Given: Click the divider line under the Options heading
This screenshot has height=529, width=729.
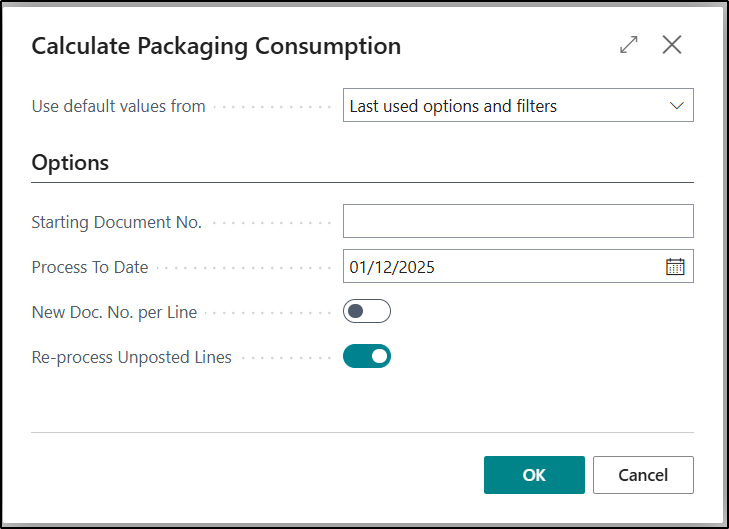Looking at the screenshot, I should tap(362, 182).
